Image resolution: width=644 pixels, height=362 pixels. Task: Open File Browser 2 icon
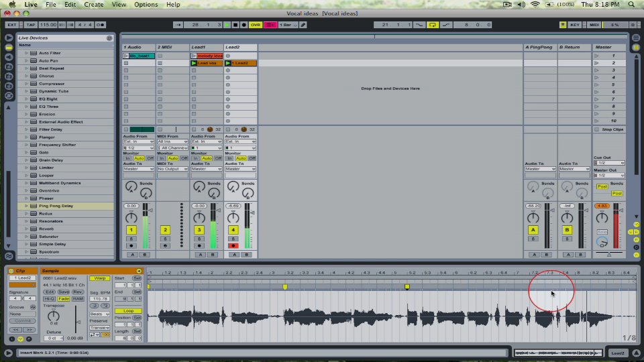9,76
